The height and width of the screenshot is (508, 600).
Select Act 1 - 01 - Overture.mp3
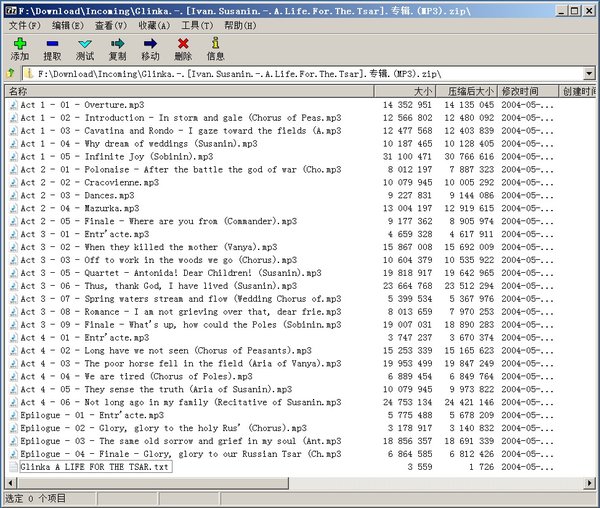pos(82,104)
